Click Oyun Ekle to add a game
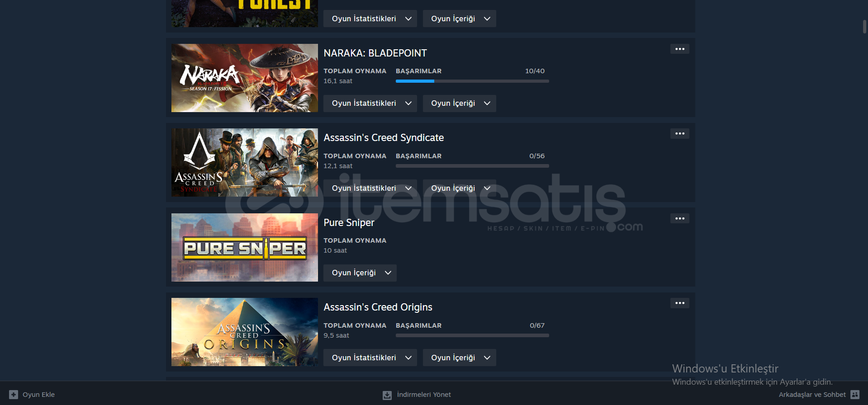The width and height of the screenshot is (868, 405). tap(38, 395)
